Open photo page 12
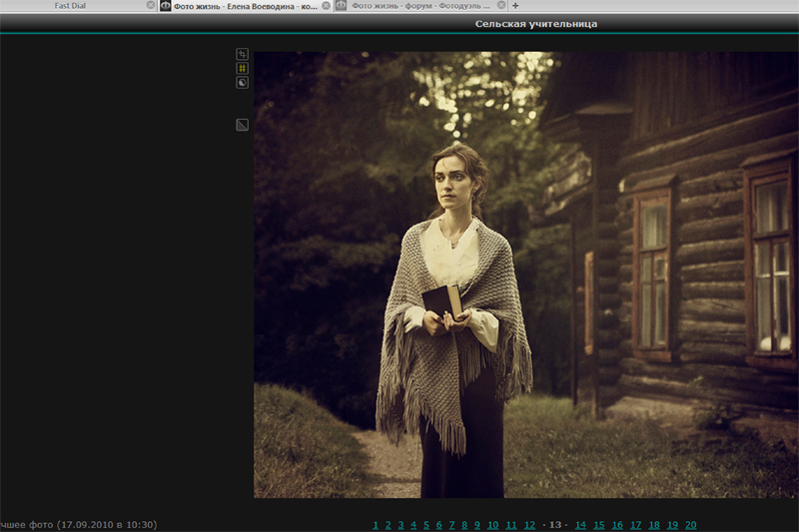 click(x=529, y=525)
